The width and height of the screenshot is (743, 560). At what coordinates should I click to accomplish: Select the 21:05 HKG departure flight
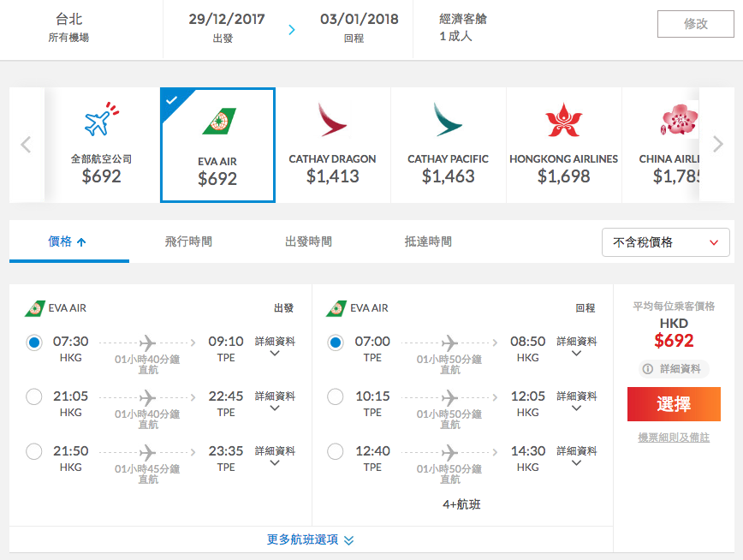point(34,397)
